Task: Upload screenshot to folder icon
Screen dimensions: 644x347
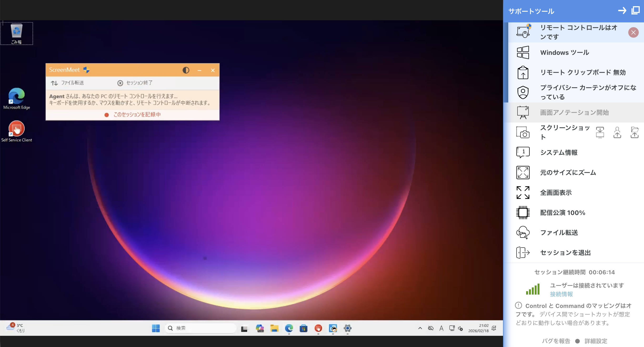Action: click(634, 132)
